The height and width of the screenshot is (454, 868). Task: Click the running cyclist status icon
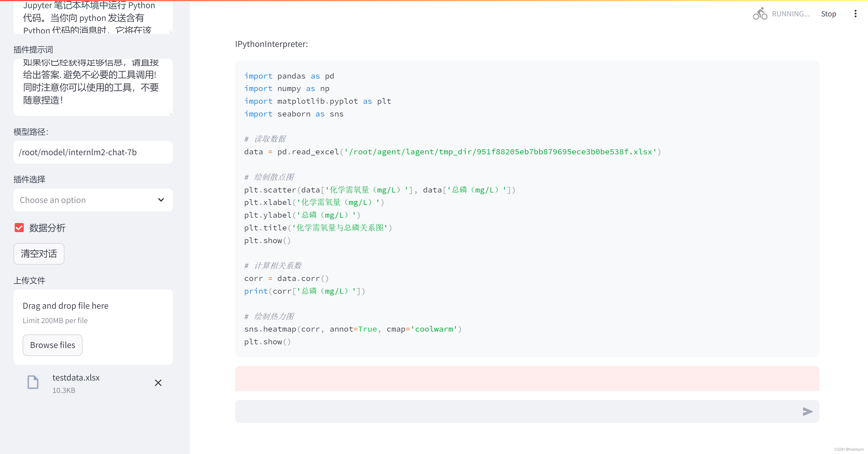click(x=760, y=14)
